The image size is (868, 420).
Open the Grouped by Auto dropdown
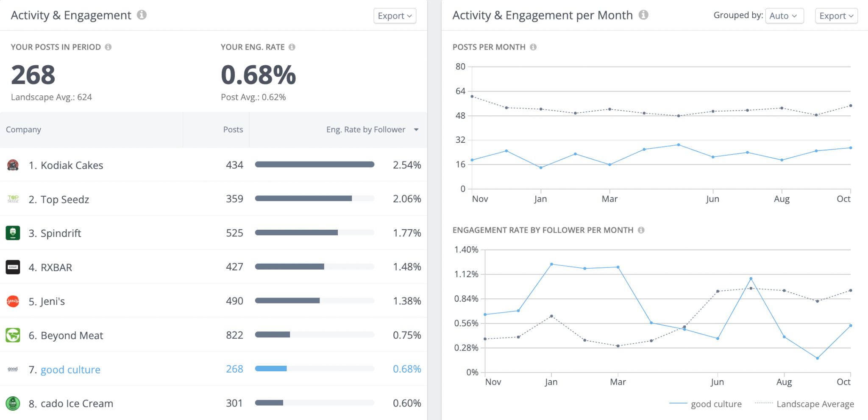[784, 16]
